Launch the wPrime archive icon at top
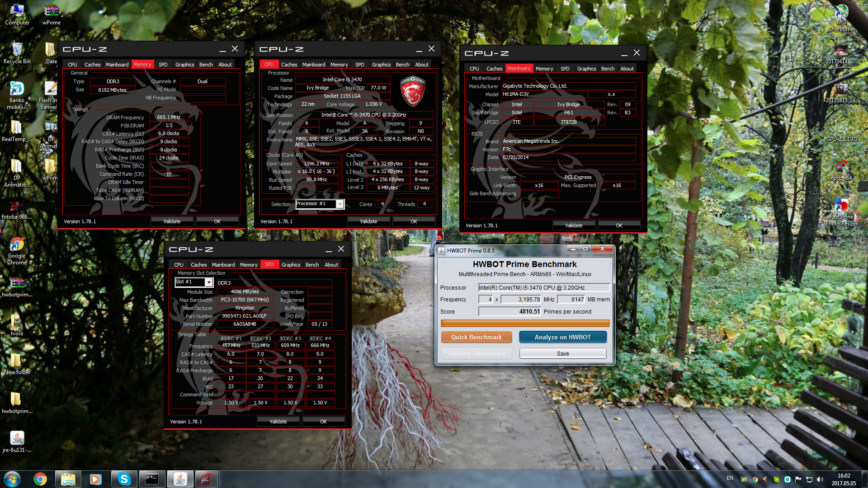Screen dimensions: 868x488 [51, 14]
